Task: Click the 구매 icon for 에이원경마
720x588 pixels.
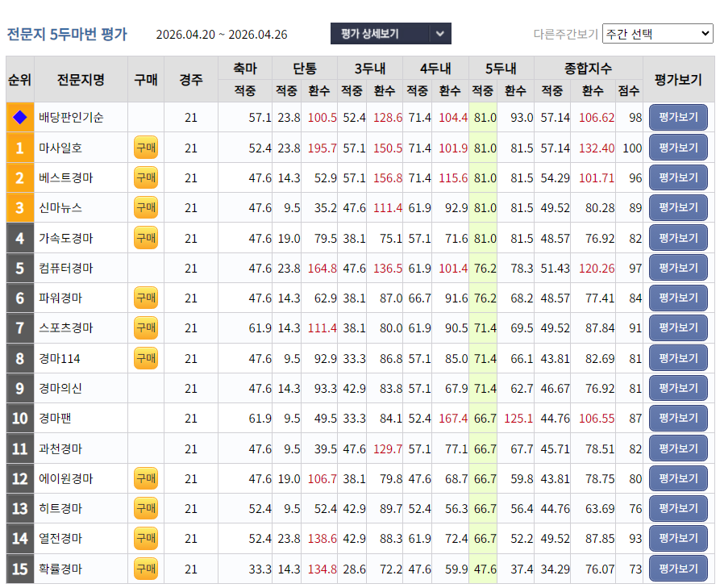Action: point(145,477)
